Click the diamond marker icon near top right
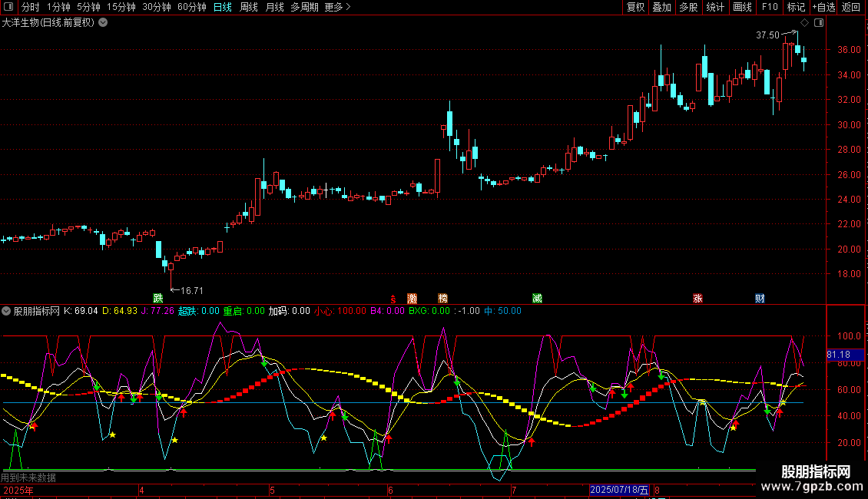Screen dimensions: 868x499 pos(803,22)
